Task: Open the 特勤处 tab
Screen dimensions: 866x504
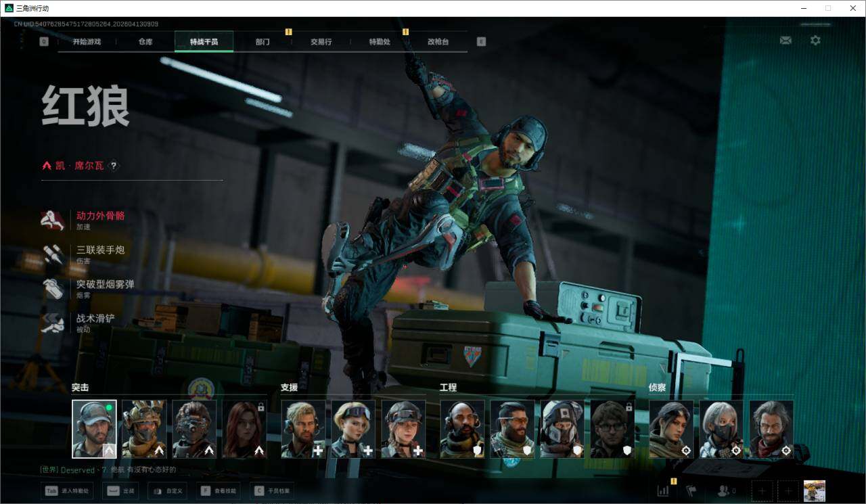Action: pyautogui.click(x=380, y=41)
